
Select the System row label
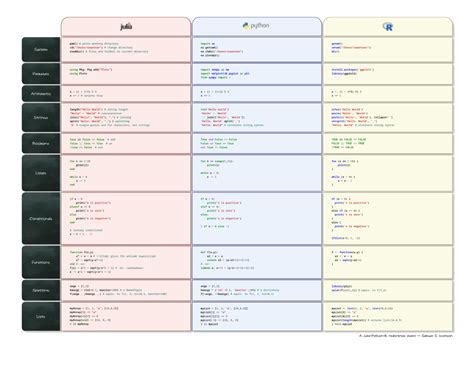point(41,49)
